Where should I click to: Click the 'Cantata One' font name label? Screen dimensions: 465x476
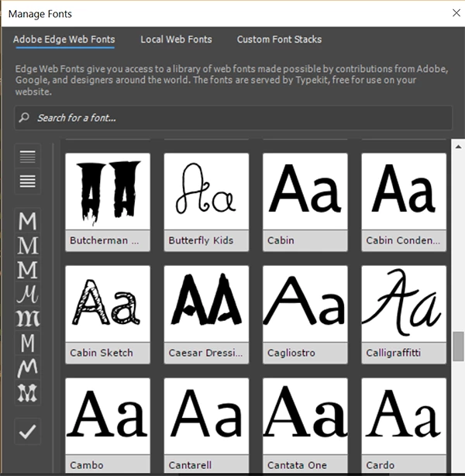click(297, 465)
